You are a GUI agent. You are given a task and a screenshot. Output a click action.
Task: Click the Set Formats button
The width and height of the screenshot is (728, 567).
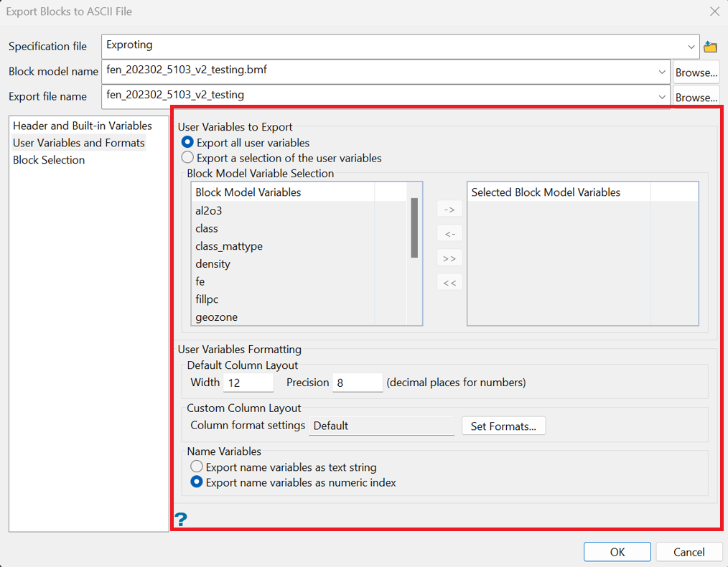(x=503, y=426)
